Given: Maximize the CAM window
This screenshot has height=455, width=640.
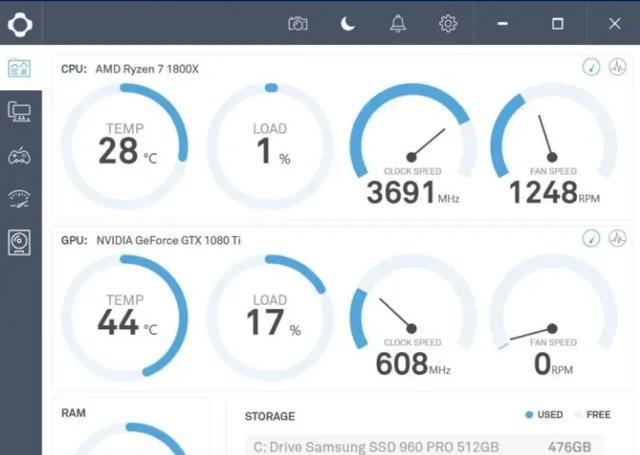Looking at the screenshot, I should click(x=558, y=24).
